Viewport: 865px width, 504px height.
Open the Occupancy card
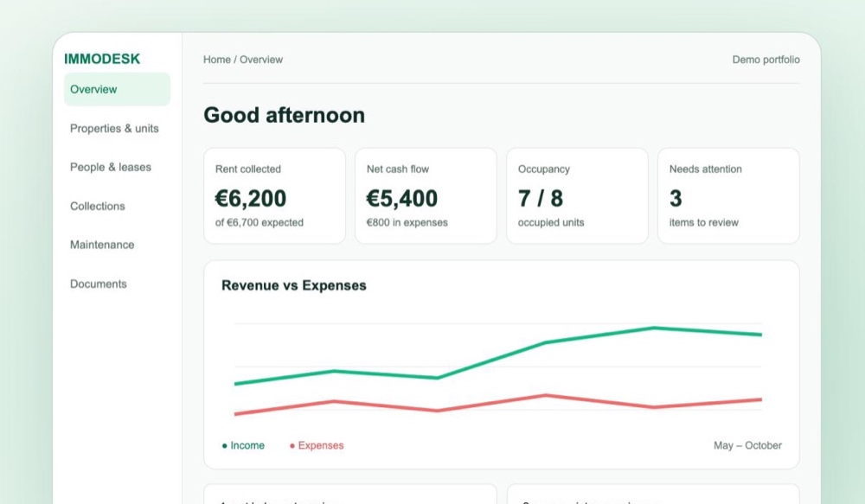point(577,195)
